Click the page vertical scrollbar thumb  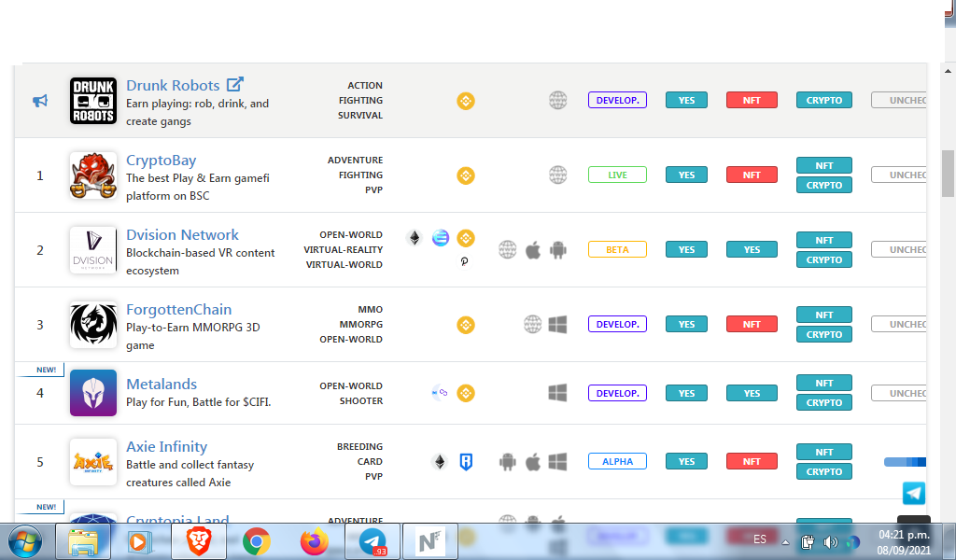coord(949,174)
